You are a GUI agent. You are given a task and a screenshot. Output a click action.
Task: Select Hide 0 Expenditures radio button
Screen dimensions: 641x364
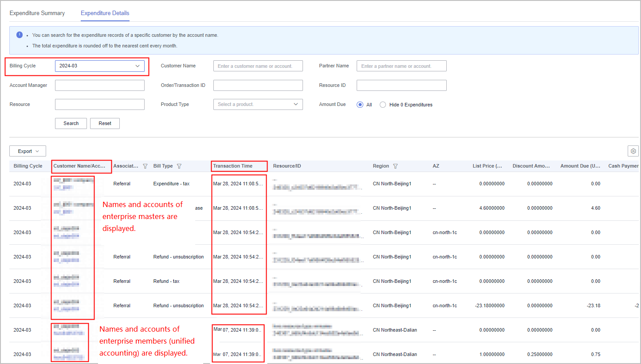(383, 105)
